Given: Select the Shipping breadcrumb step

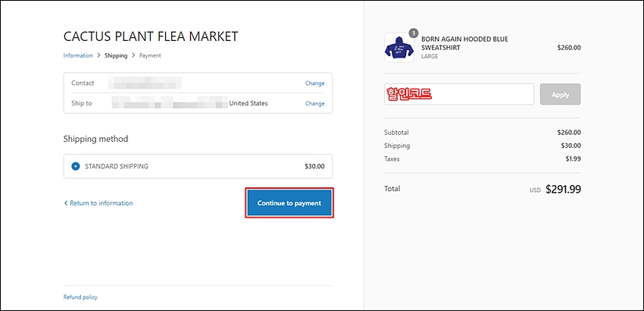Looking at the screenshot, I should (116, 55).
